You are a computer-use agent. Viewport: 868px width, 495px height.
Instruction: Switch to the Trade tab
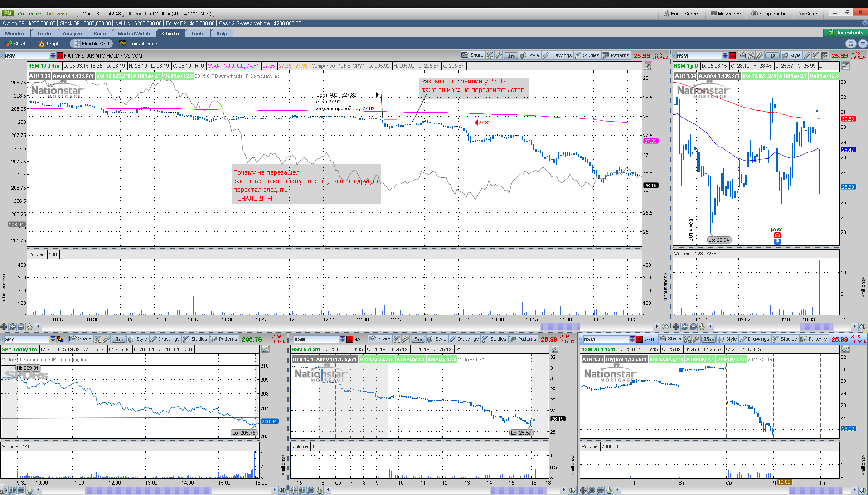tap(44, 34)
